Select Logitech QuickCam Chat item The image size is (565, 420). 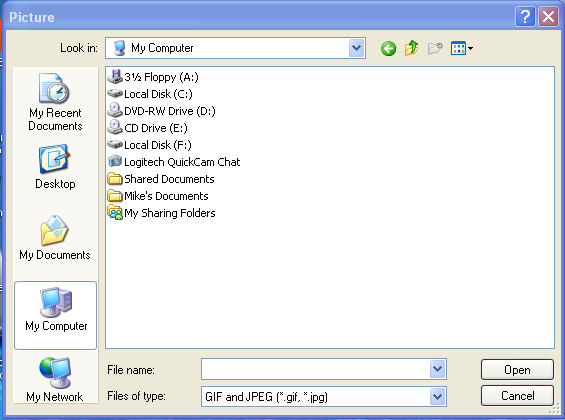[x=174, y=162]
